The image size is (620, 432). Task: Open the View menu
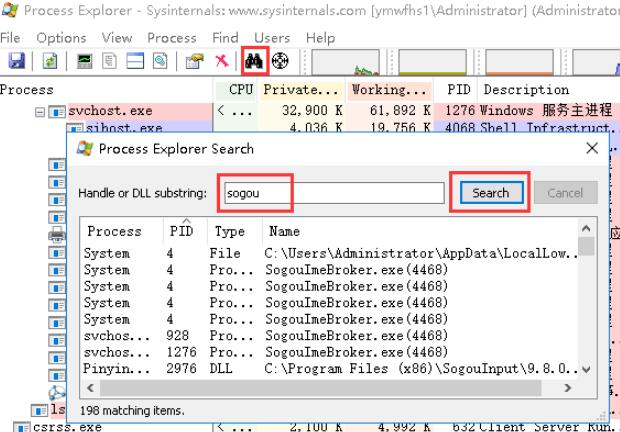(x=117, y=38)
